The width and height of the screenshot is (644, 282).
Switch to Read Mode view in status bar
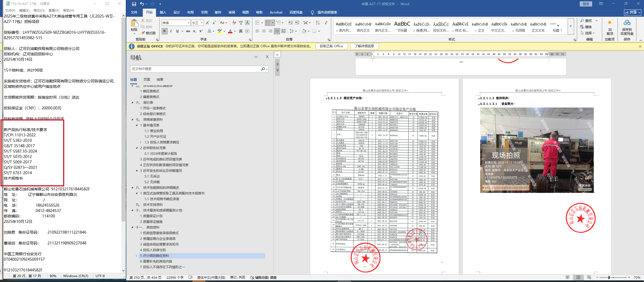point(568,277)
